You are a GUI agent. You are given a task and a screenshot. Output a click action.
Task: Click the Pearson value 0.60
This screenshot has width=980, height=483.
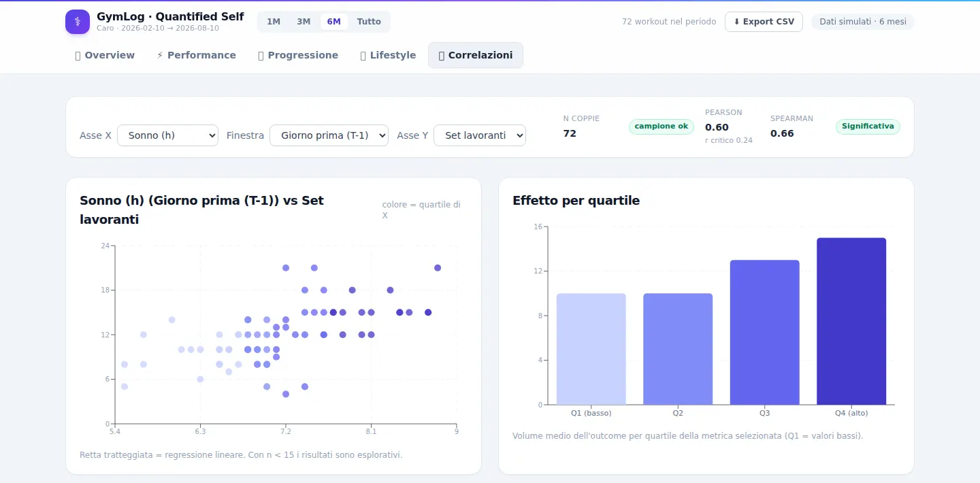[x=717, y=127]
